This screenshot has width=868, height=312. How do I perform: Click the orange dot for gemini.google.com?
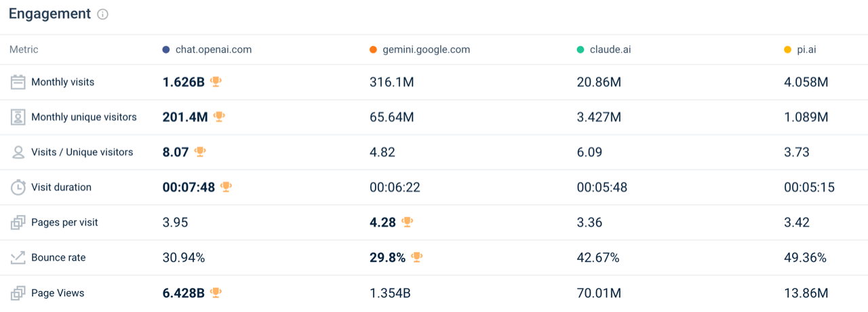[373, 50]
